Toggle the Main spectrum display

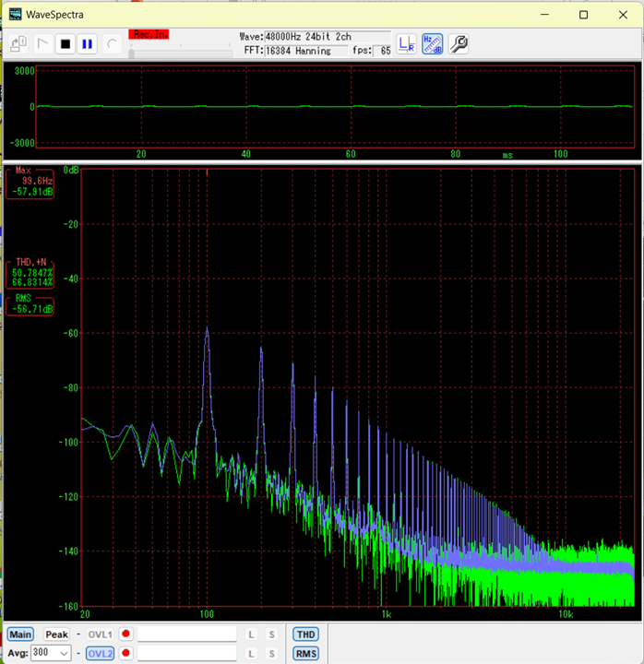click(21, 634)
